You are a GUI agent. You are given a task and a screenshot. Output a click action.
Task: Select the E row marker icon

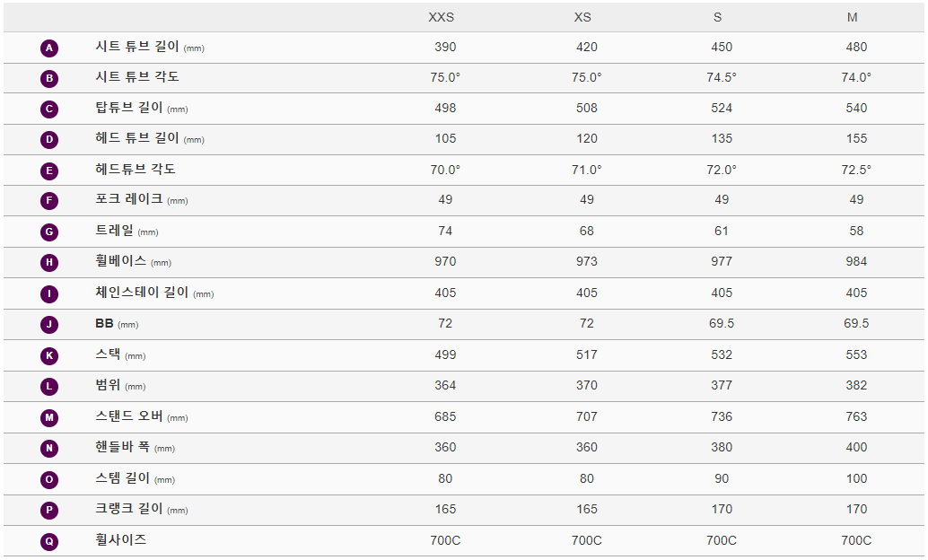[49, 171]
